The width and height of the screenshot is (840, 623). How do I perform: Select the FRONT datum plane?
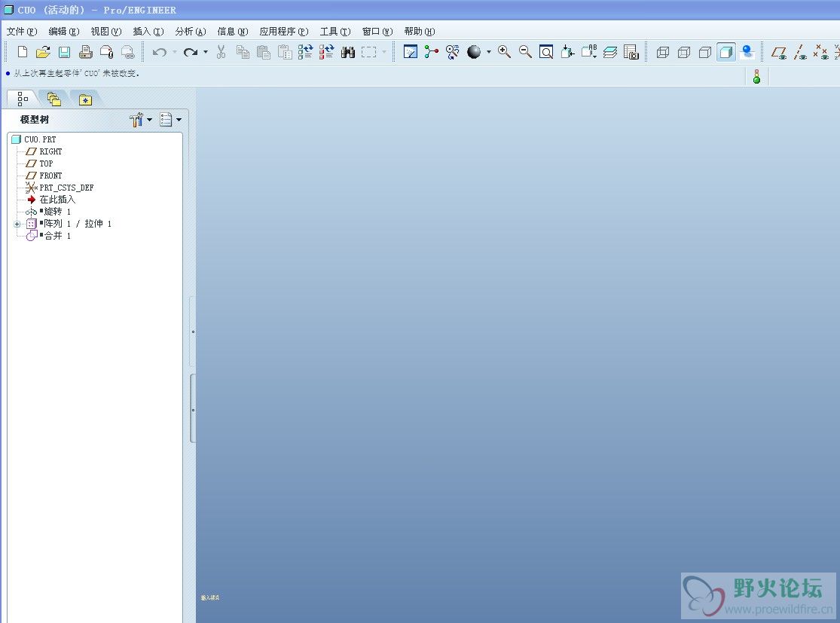(x=44, y=176)
